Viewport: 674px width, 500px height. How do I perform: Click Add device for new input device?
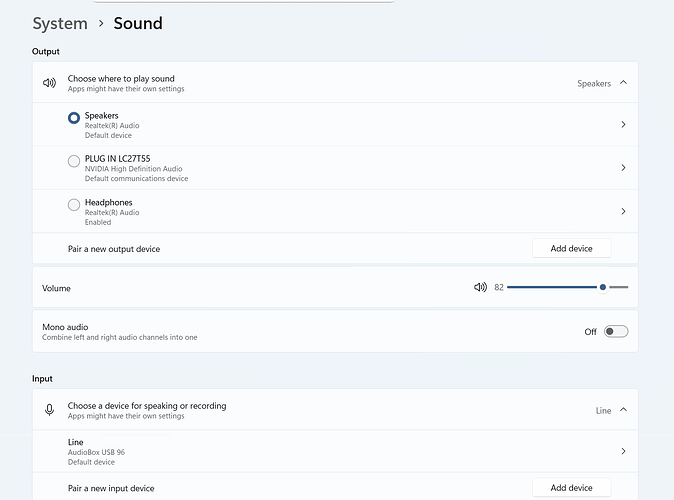(x=571, y=487)
